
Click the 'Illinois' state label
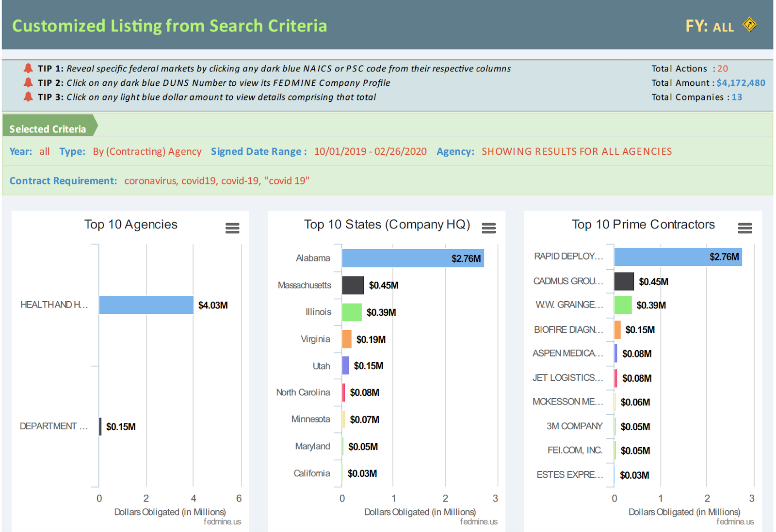(318, 312)
